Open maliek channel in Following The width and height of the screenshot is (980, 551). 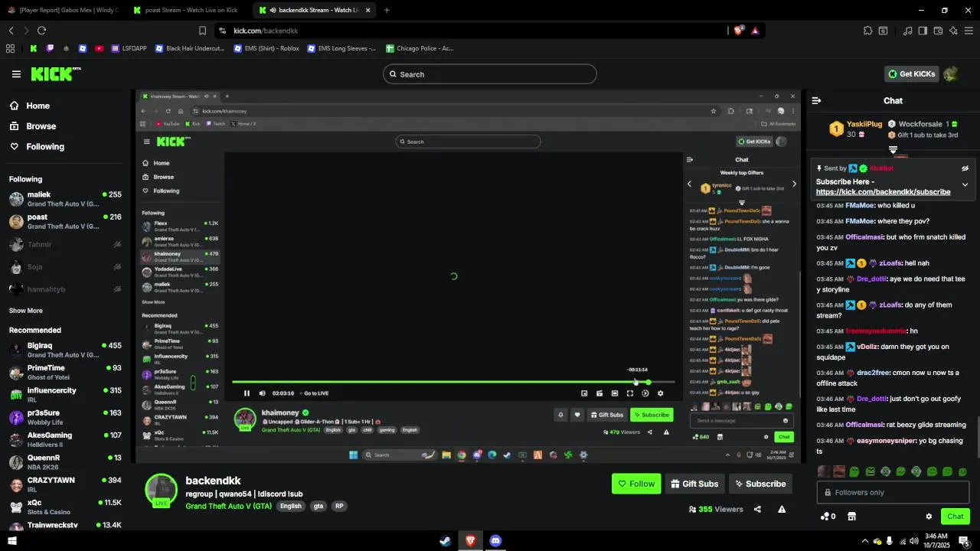[x=64, y=199]
